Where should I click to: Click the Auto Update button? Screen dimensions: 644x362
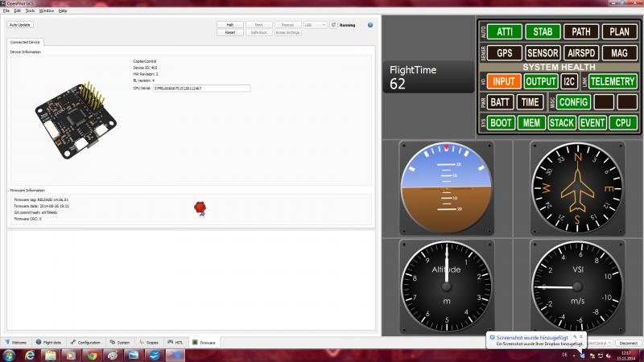click(19, 25)
